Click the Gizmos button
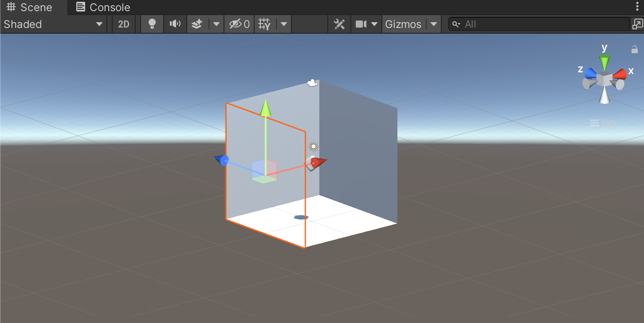 click(403, 24)
